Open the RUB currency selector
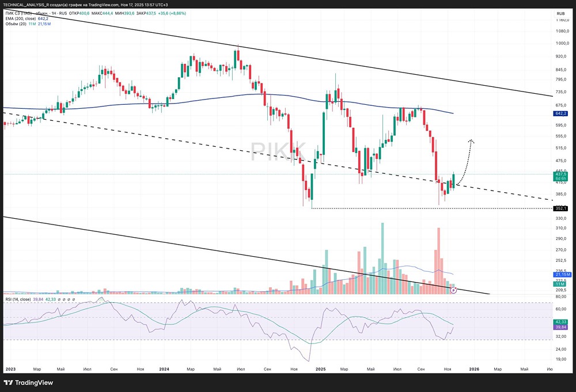Screen dimensions: 576x392 [560, 14]
